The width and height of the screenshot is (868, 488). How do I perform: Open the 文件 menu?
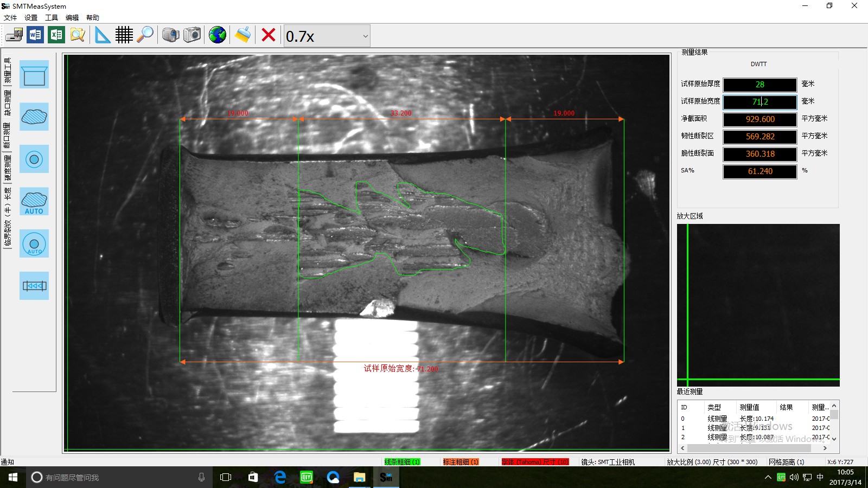[10, 17]
